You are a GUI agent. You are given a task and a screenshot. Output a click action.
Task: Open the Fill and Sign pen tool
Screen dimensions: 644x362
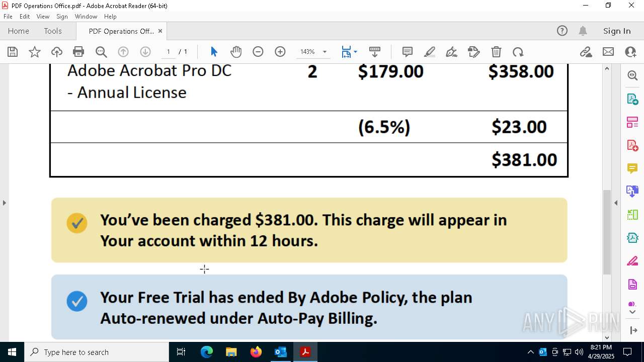[452, 52]
